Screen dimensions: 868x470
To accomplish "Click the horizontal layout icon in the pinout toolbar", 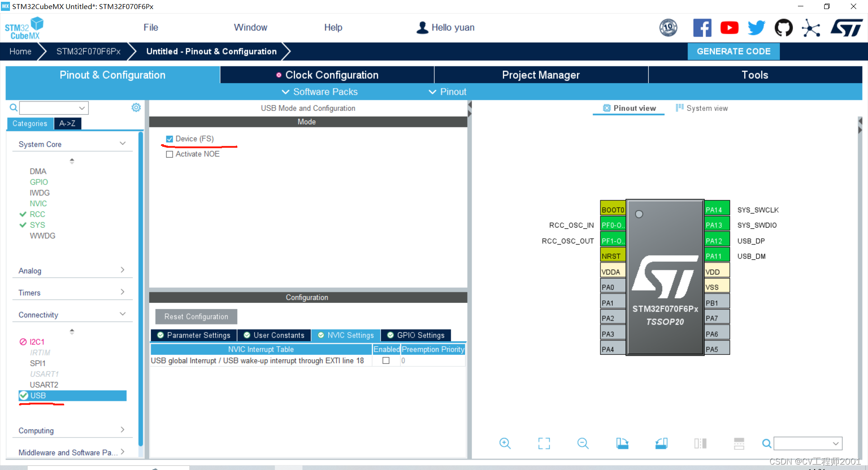I will point(739,443).
